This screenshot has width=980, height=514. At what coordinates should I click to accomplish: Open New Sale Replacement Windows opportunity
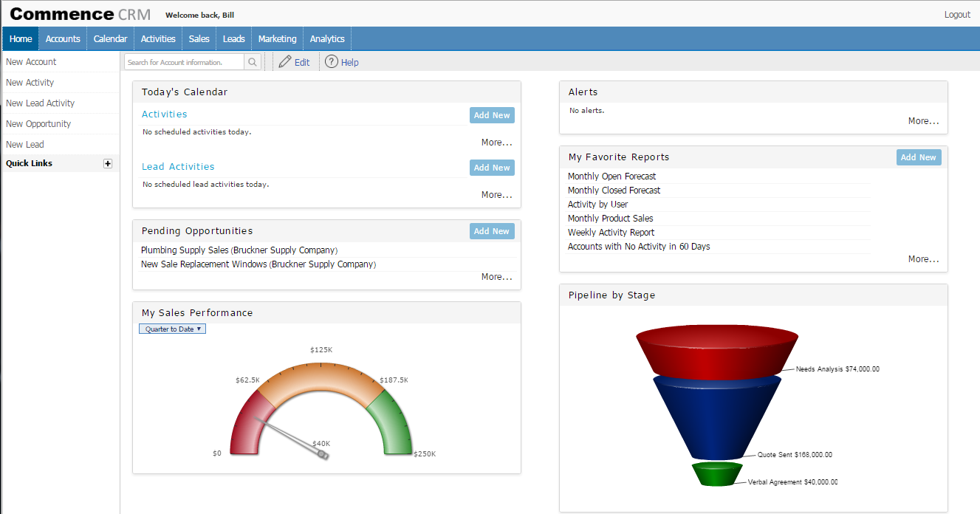[258, 264]
